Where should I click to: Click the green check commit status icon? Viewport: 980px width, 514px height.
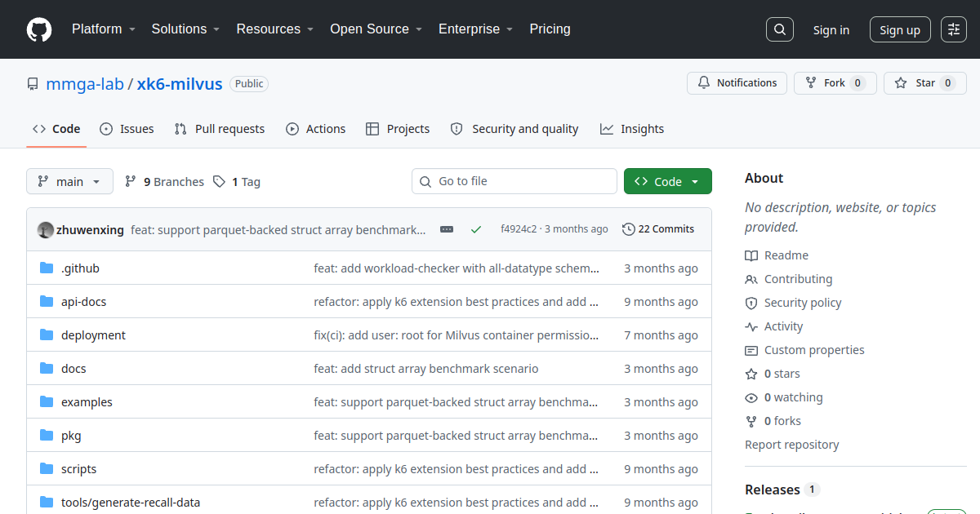point(476,229)
